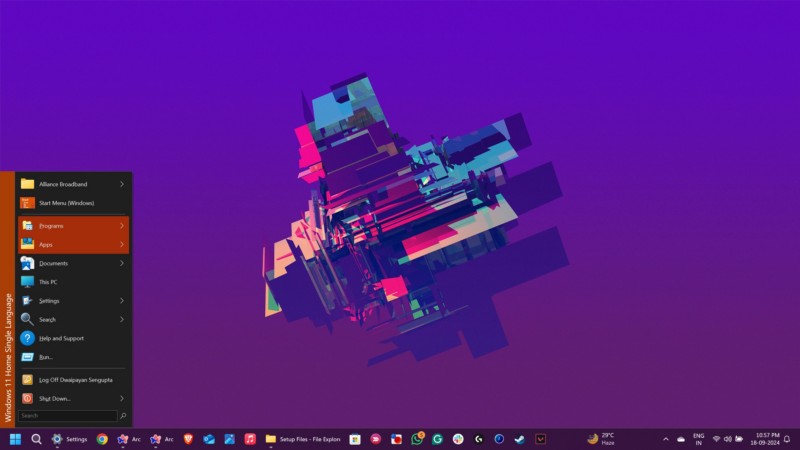Expand the Programs submenu arrow
This screenshot has width=800, height=450.
(122, 226)
